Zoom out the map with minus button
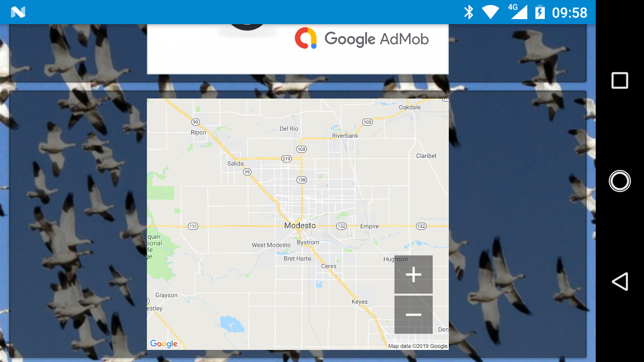This screenshot has width=644, height=362. tap(414, 315)
